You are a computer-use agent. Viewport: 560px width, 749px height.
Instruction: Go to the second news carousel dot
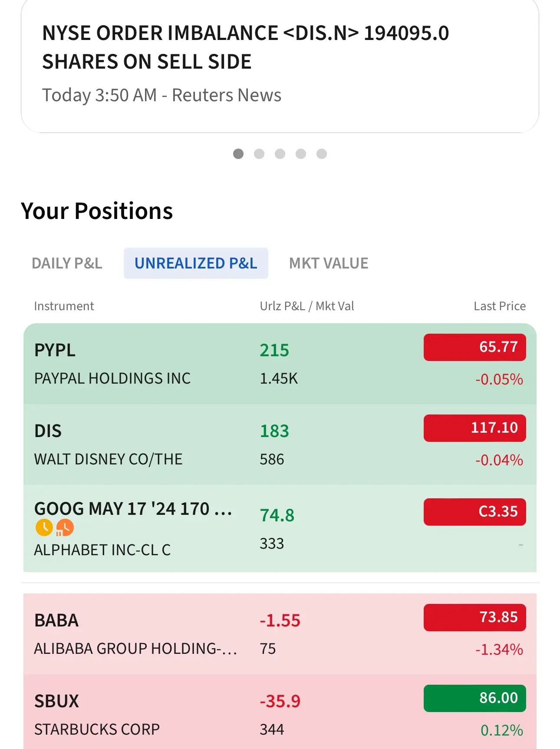pyautogui.click(x=259, y=154)
